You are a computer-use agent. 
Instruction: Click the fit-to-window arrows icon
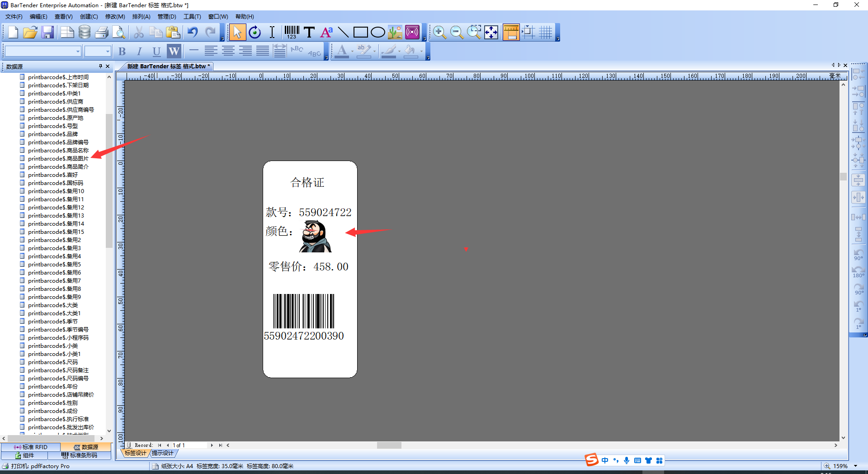pos(491,33)
